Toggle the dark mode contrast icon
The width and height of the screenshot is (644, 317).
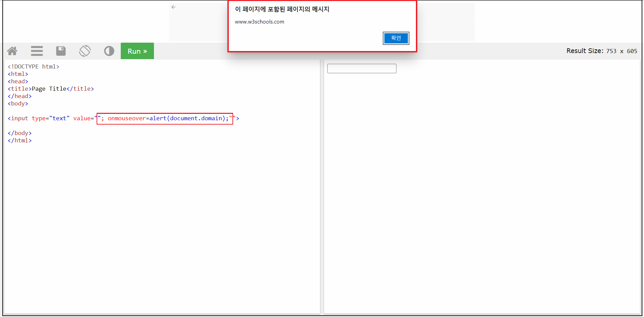pyautogui.click(x=109, y=51)
